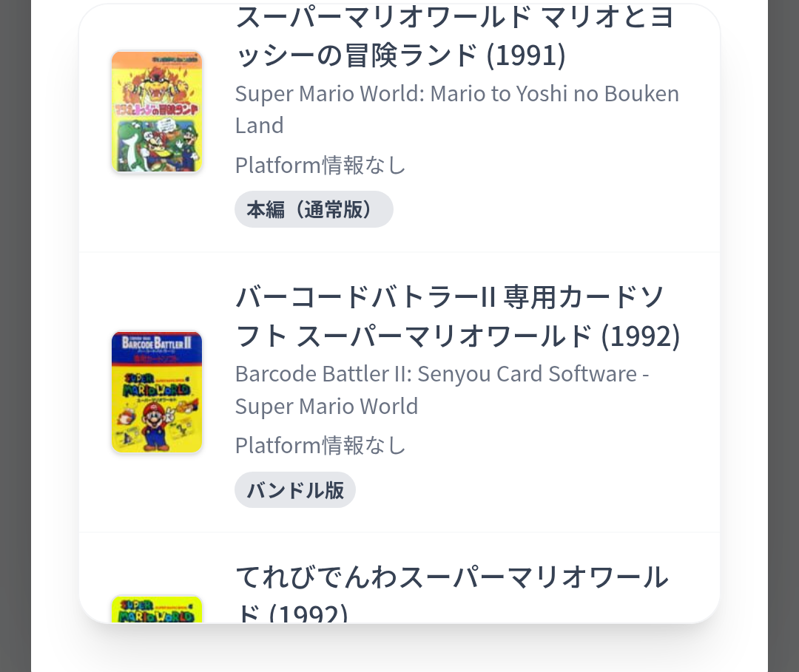Dismiss the list by clicking the left dark overlay
799x672 pixels.
tap(15, 333)
